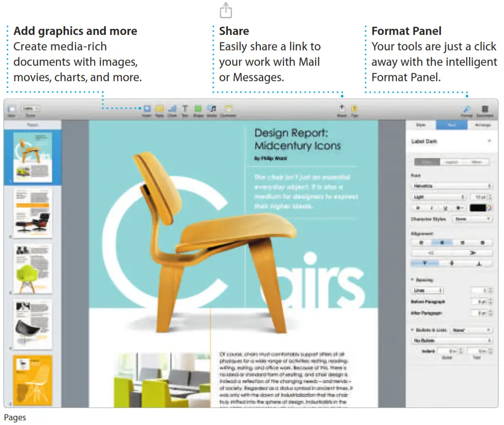Viewport: 504px width, 425px height.
Task: Select the page thumbnail with black shell chair
Action: coord(32,325)
